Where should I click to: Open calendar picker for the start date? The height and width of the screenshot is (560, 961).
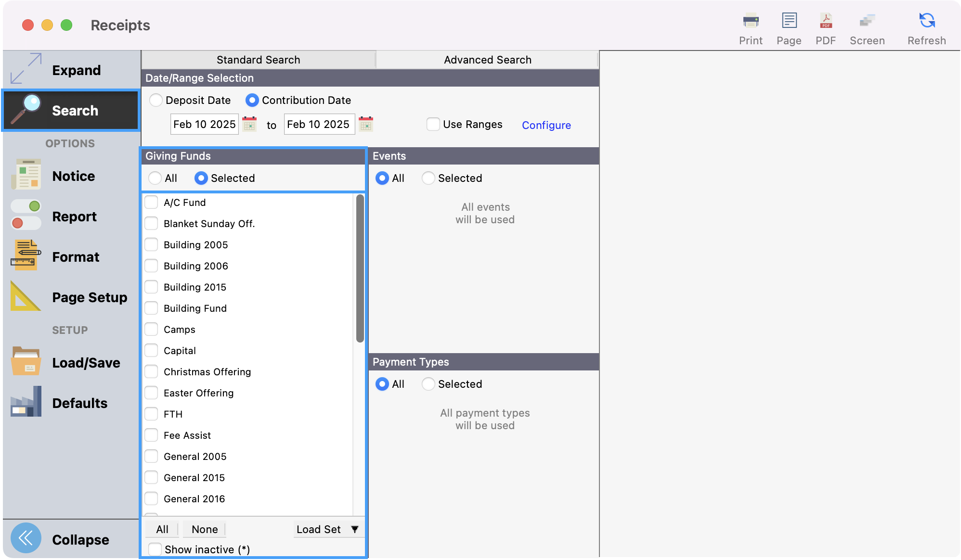pyautogui.click(x=249, y=124)
